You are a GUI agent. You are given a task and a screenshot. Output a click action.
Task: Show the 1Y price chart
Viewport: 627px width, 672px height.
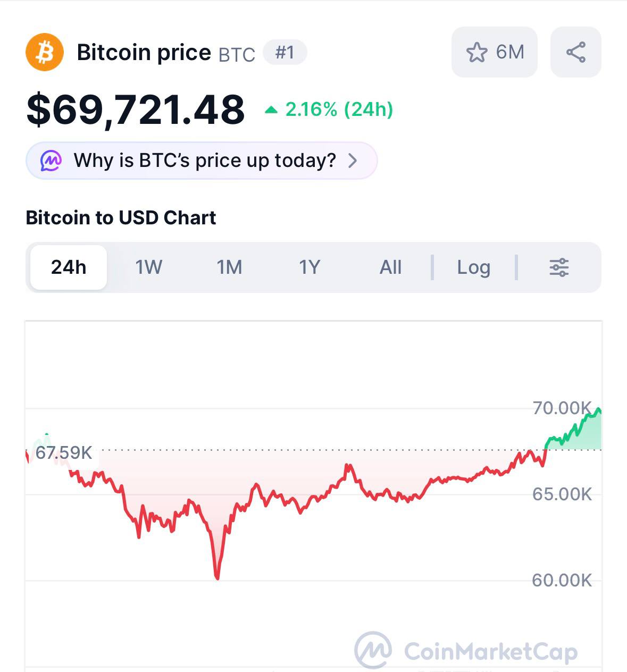point(310,267)
